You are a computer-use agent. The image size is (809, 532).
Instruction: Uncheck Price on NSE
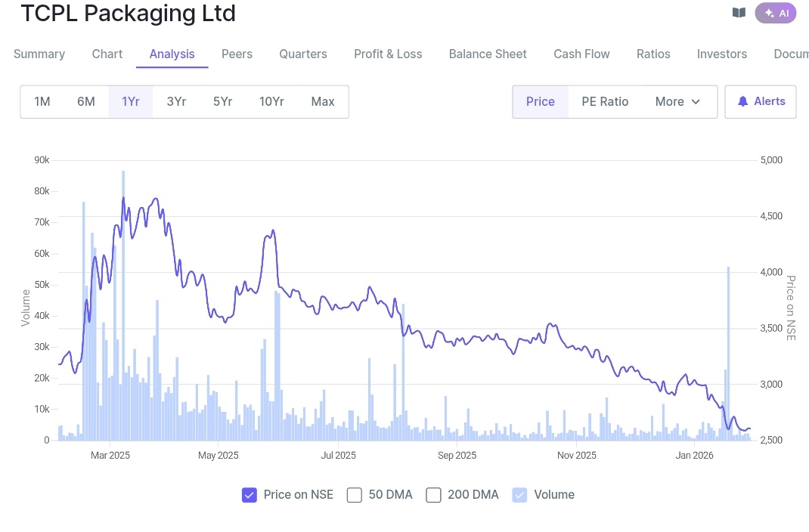click(250, 495)
